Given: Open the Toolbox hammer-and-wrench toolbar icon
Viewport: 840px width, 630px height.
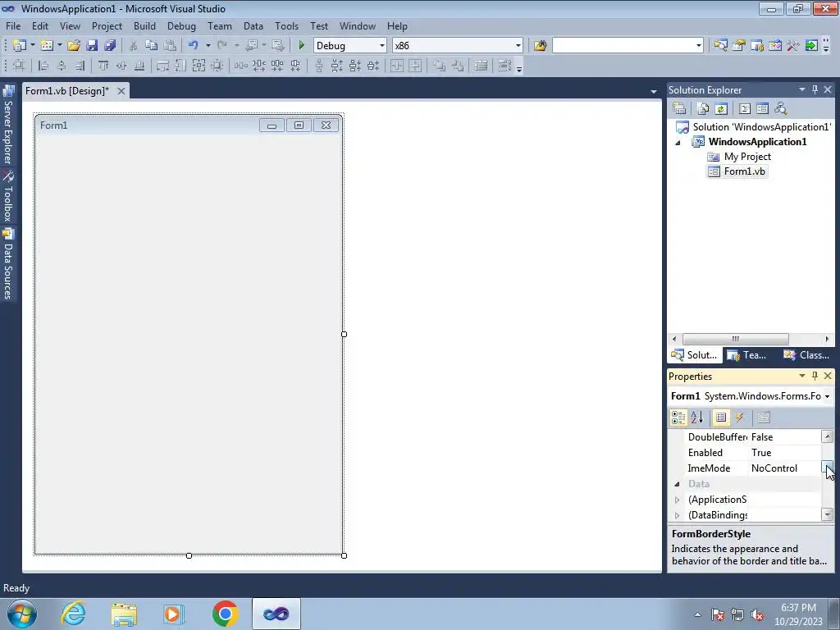Looking at the screenshot, I should (x=793, y=46).
